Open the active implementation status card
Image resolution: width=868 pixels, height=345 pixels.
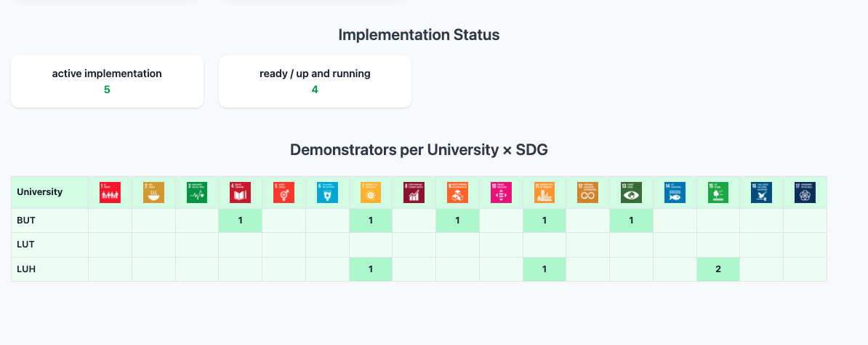tap(107, 82)
